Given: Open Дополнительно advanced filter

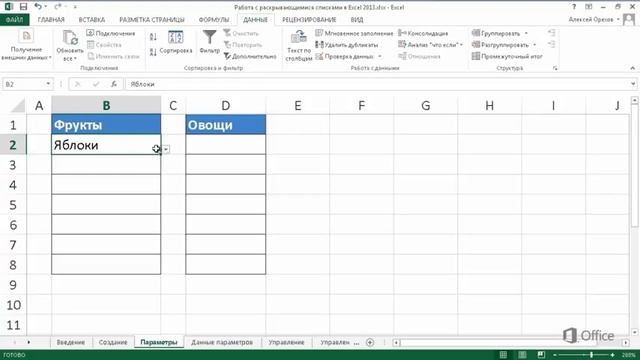Looking at the screenshot, I should pos(250,56).
